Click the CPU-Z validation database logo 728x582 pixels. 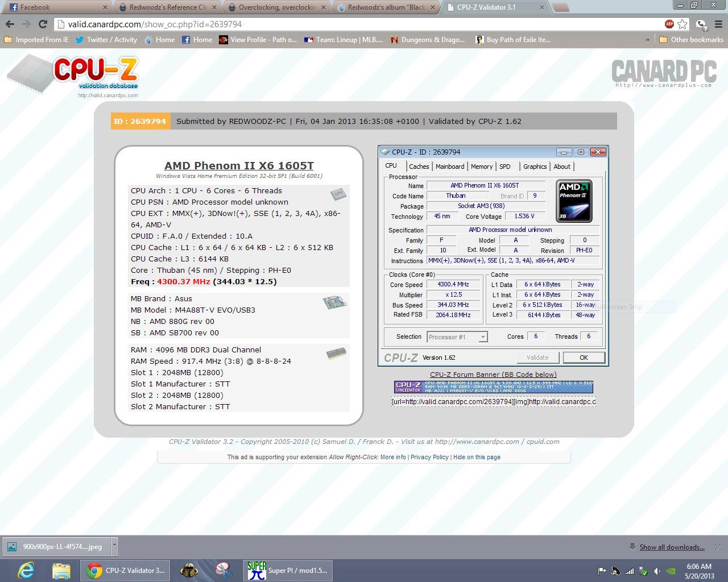[x=73, y=76]
